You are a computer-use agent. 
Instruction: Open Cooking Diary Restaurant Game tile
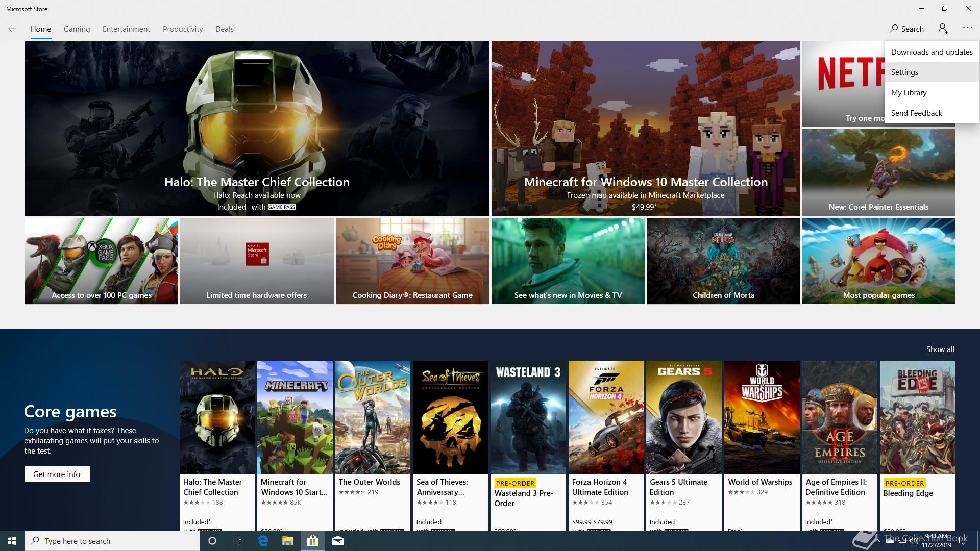coord(412,261)
